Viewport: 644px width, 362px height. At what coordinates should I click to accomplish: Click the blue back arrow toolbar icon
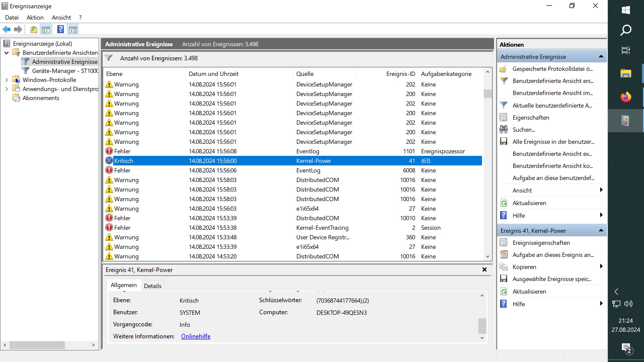(x=7, y=30)
